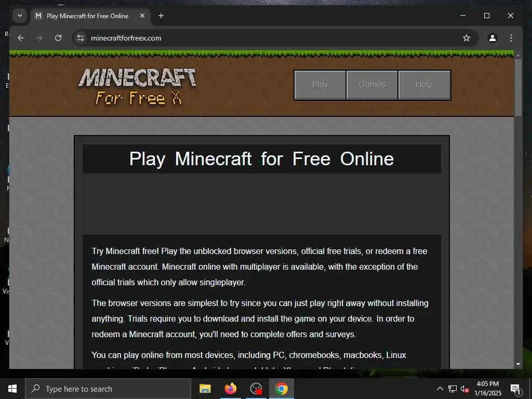Click the forward navigation arrow

(39, 38)
